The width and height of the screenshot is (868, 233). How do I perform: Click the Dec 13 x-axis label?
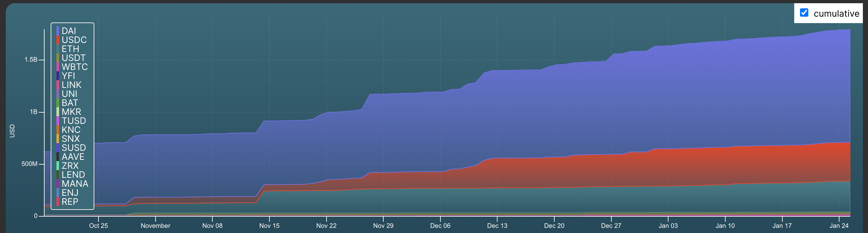497,226
